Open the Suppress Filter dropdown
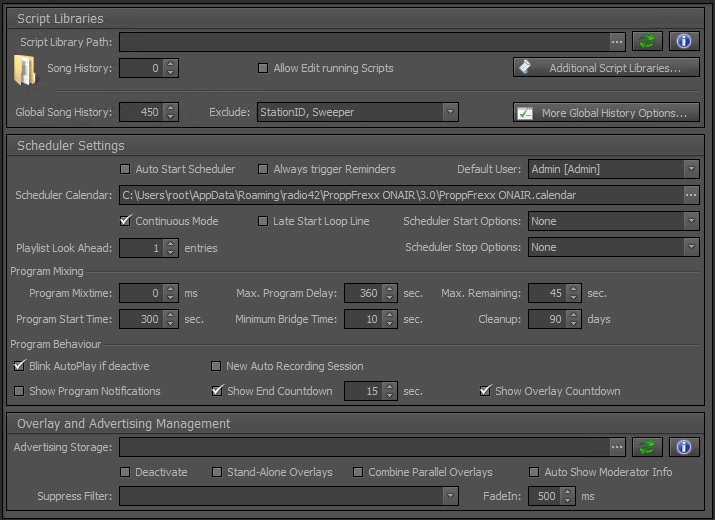 (450, 496)
